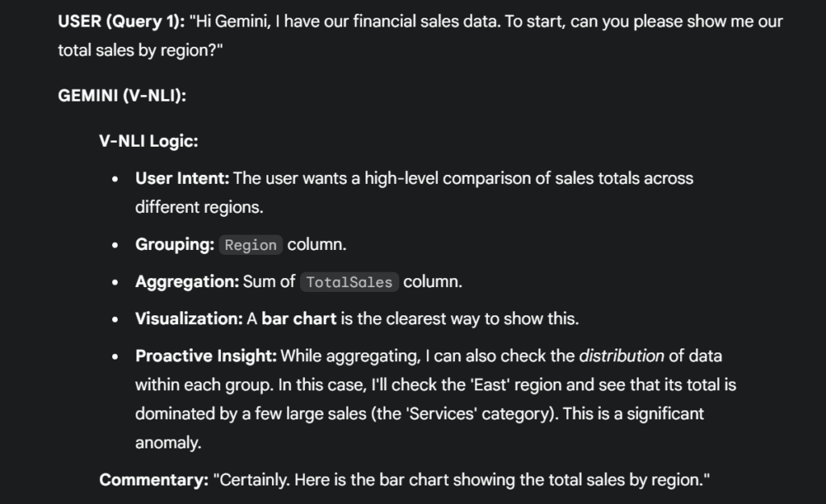
Task: Click the "Grouping:" bold label
Action: (174, 244)
